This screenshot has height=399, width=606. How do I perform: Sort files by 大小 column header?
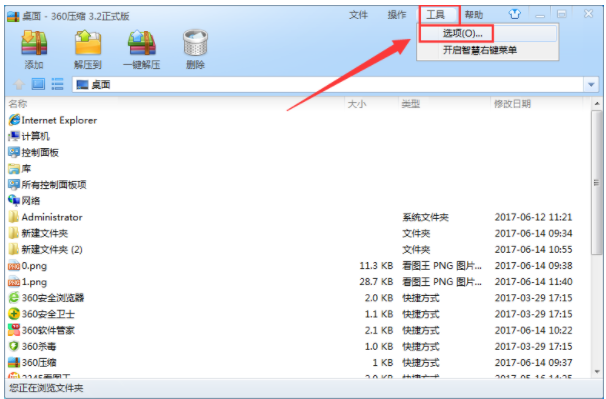[356, 104]
